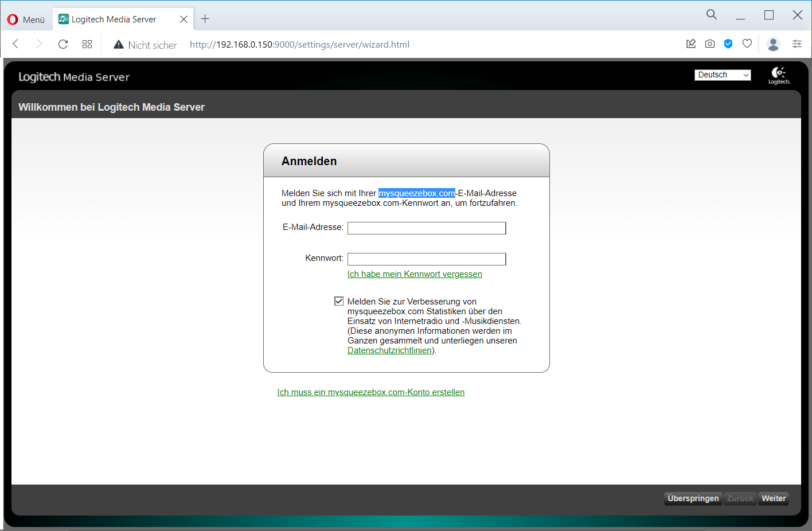Open a new tab with plus button
This screenshot has width=812, height=531.
[x=205, y=19]
